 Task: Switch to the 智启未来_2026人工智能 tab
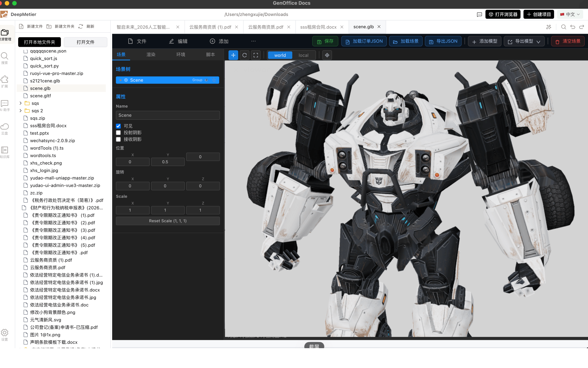(x=143, y=27)
